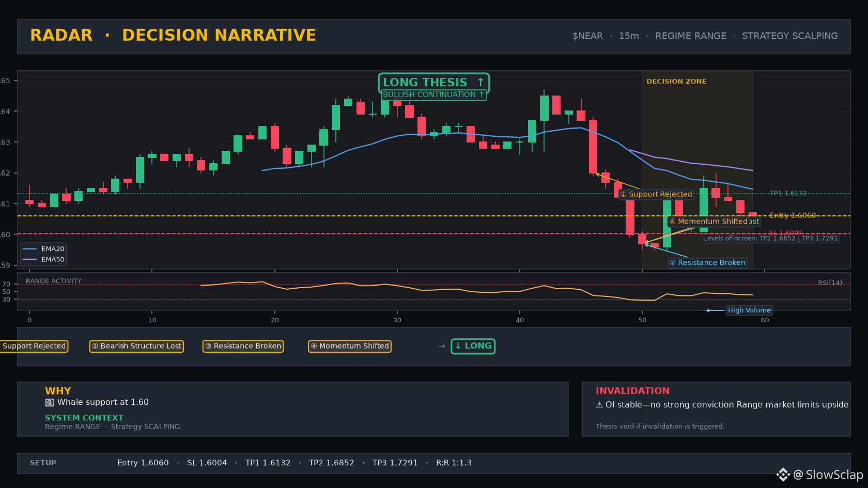
Task: Select the 'Resistance Broken' chip in the step strip
Action: click(243, 346)
